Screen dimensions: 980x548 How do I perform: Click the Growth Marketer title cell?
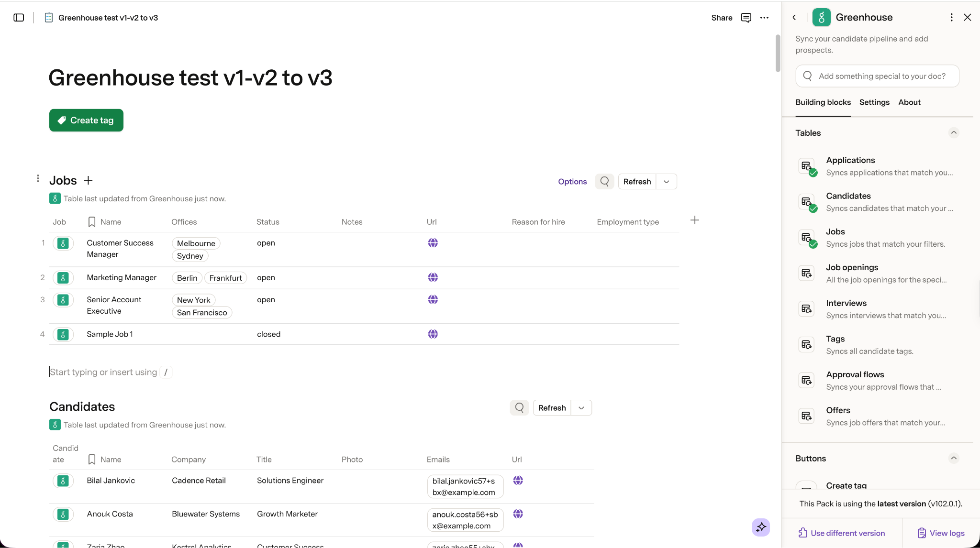pyautogui.click(x=287, y=514)
